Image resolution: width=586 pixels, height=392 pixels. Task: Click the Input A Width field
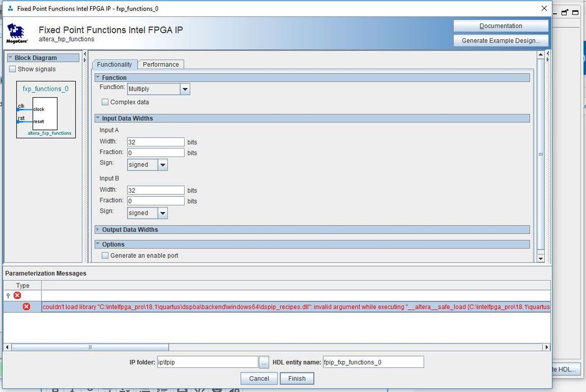156,142
